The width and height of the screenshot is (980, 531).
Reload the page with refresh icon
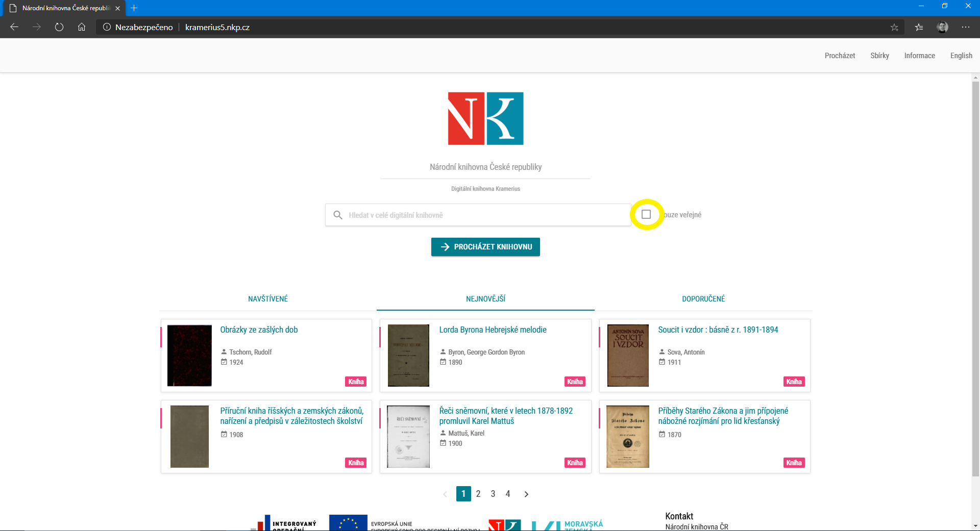59,27
